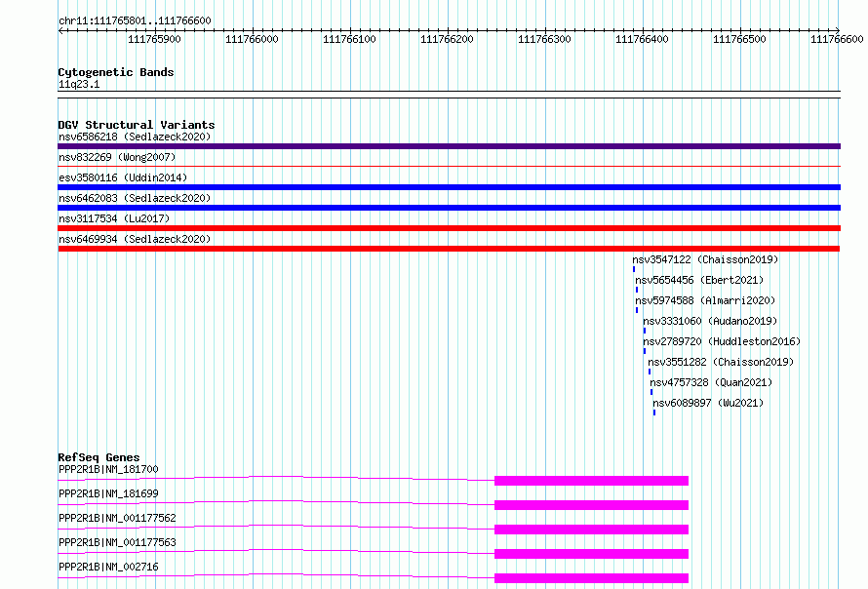Select the 11q23.1 band label
The height and width of the screenshot is (589, 868).
[79, 84]
